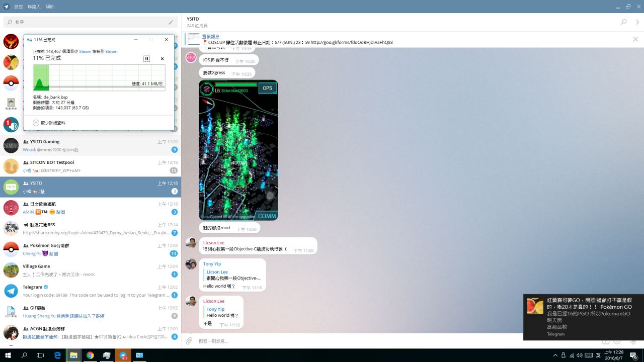644x362 pixels.
Task: Click the Pokémon Go台南群 pokeball avatar
Action: click(x=11, y=249)
